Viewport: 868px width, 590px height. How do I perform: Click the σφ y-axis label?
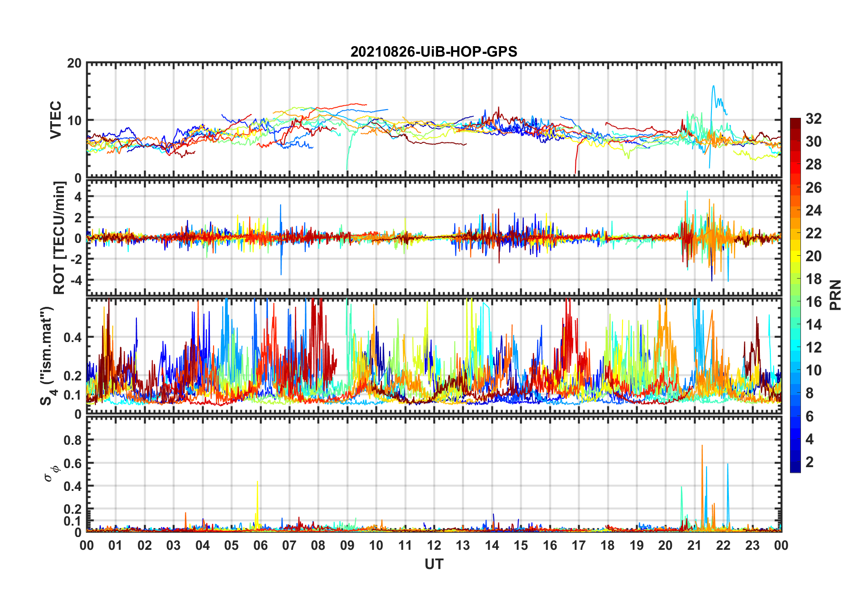coord(51,473)
